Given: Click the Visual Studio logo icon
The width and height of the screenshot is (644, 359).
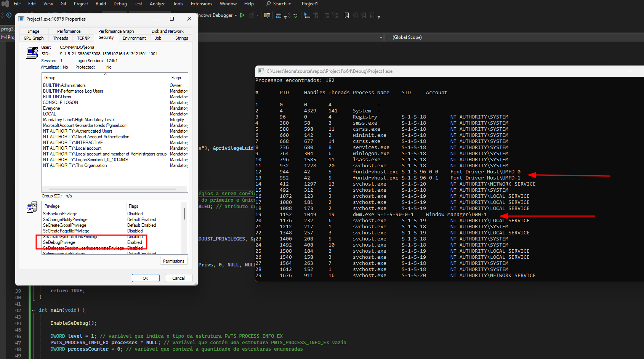Looking at the screenshot, I should point(5,4).
